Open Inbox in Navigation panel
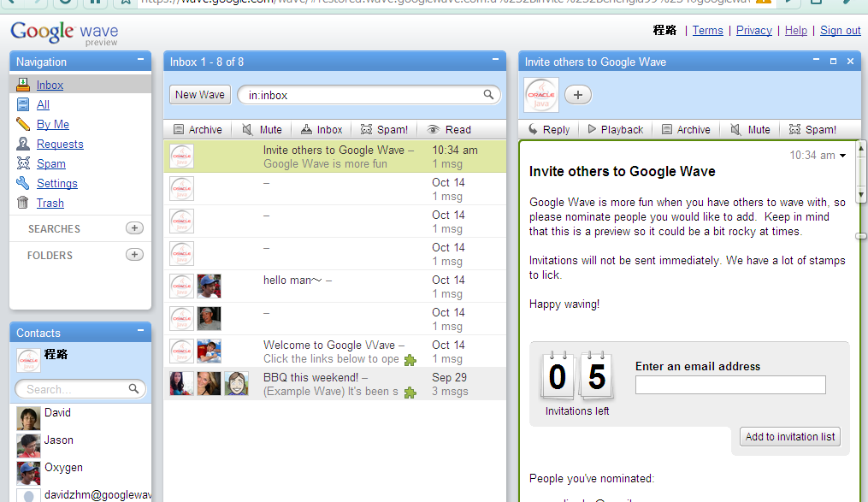The image size is (868, 502). (50, 86)
